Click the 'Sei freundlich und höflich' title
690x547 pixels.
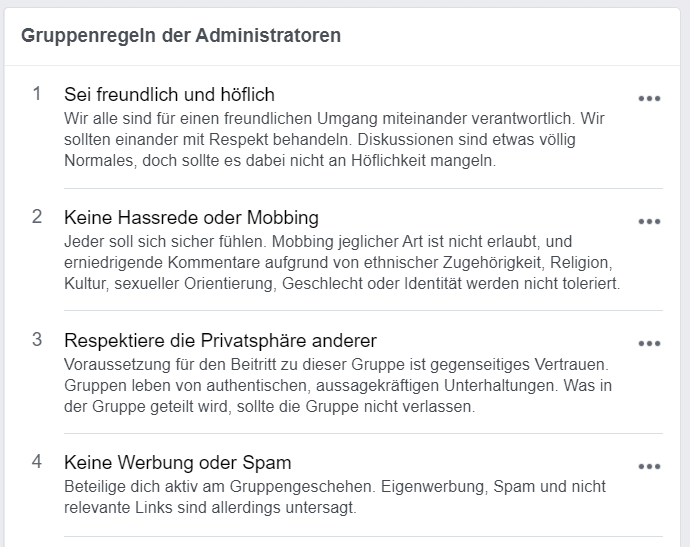pos(169,95)
